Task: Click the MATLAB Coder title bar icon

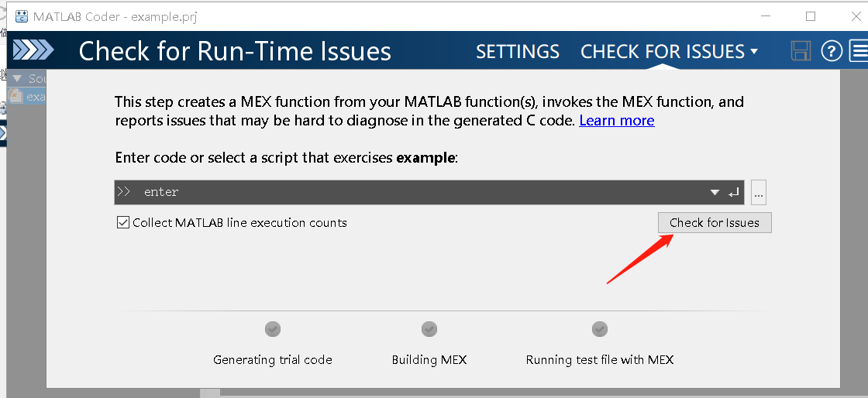Action: [x=22, y=16]
